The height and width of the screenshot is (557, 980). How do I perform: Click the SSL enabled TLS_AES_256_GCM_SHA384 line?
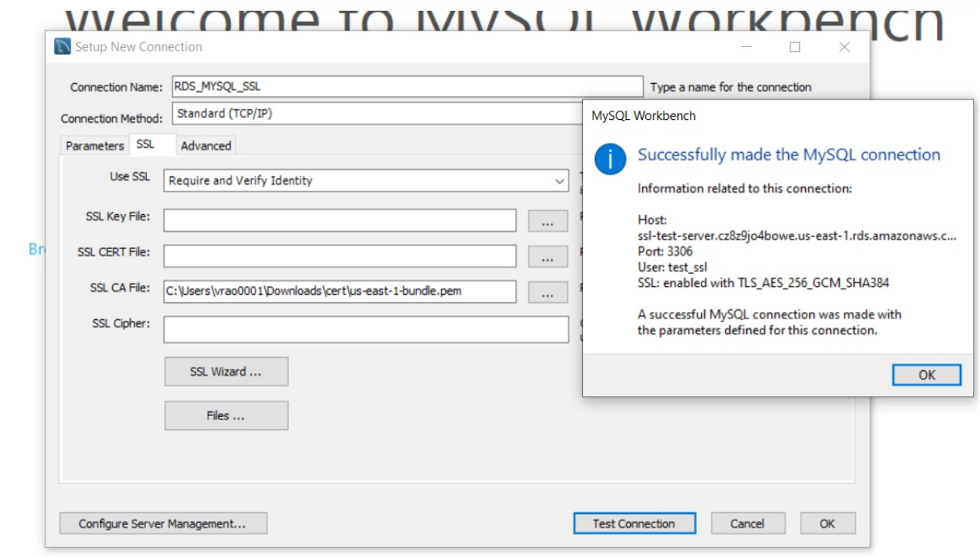[763, 283]
